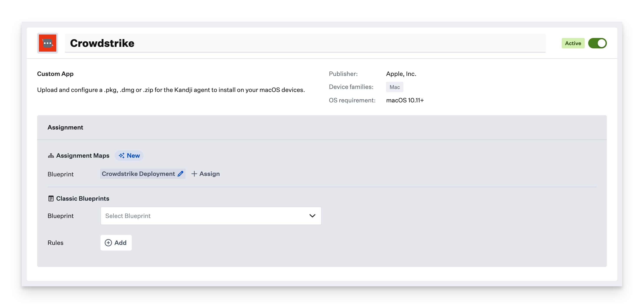Click the green Active status badge

[x=573, y=43]
